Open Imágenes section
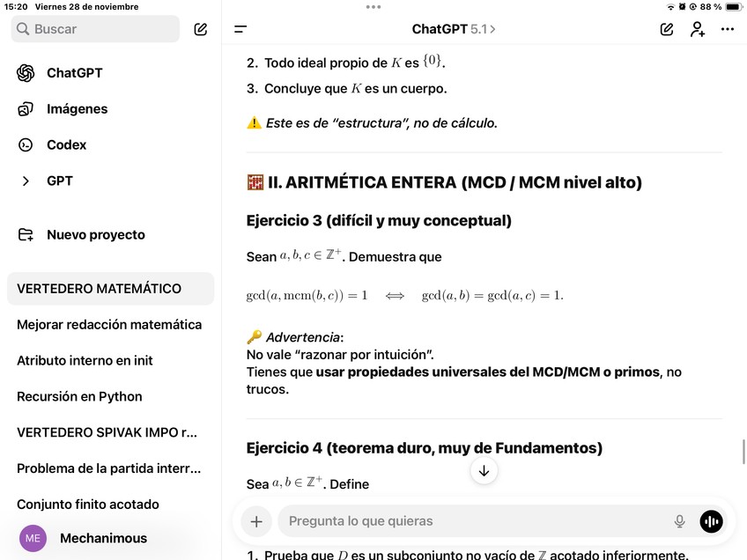747x560 pixels. click(x=77, y=109)
